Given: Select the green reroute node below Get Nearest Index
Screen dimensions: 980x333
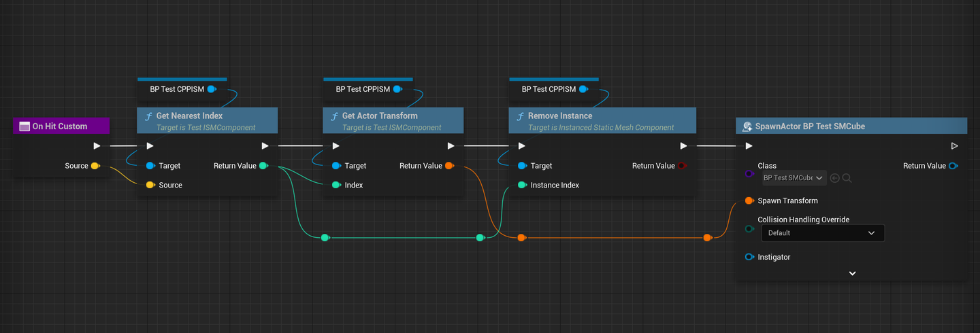Looking at the screenshot, I should point(325,238).
